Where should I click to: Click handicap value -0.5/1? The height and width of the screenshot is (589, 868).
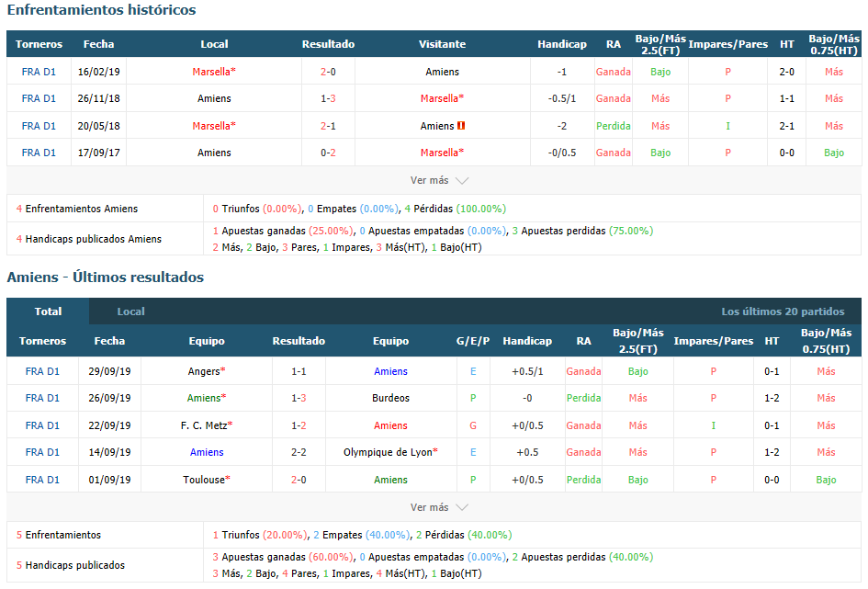(x=562, y=98)
